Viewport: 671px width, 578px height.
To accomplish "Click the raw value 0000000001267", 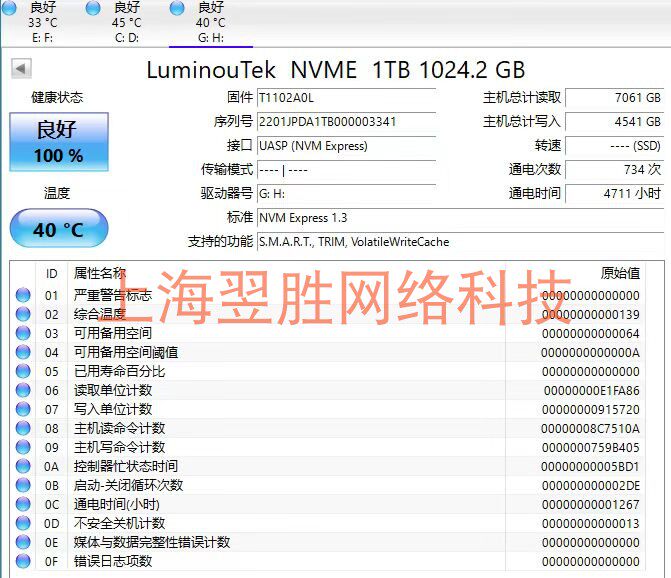I will point(591,504).
